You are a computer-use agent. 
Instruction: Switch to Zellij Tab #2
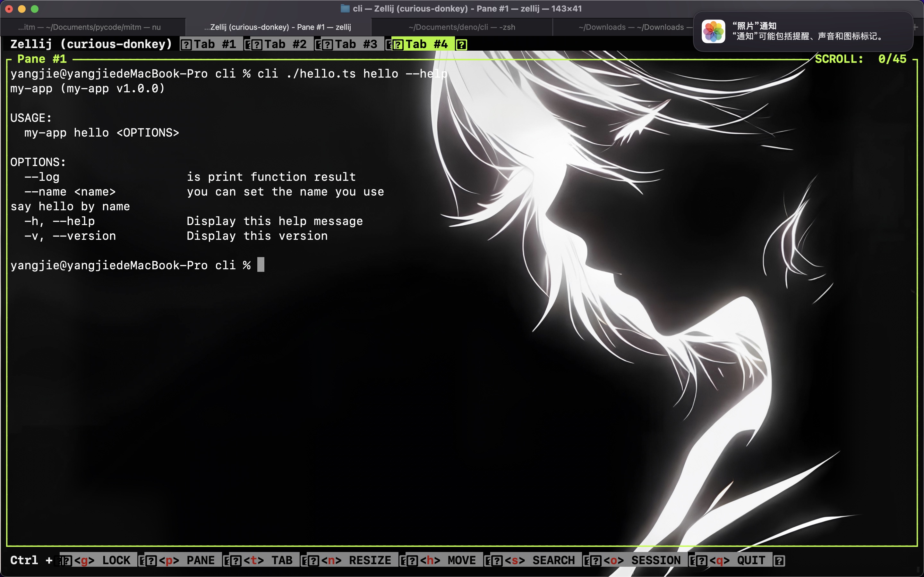pos(285,44)
